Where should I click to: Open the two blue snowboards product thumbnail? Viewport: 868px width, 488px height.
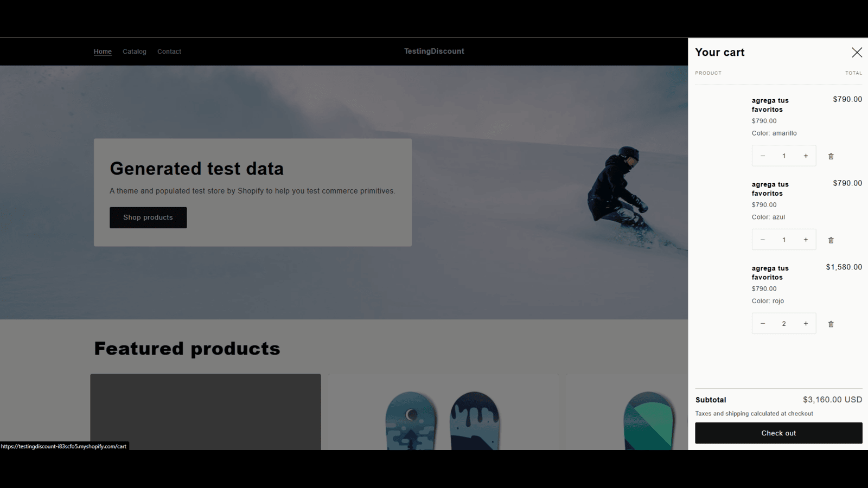click(443, 412)
